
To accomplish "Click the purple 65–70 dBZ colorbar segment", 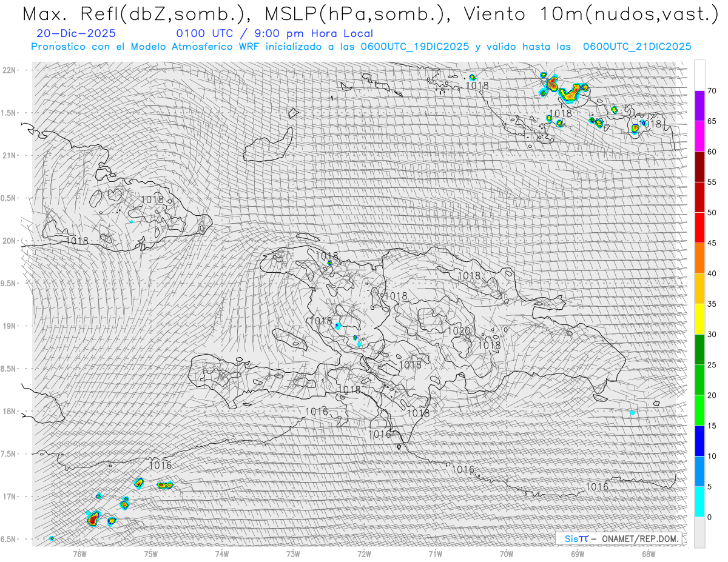I will (699, 106).
